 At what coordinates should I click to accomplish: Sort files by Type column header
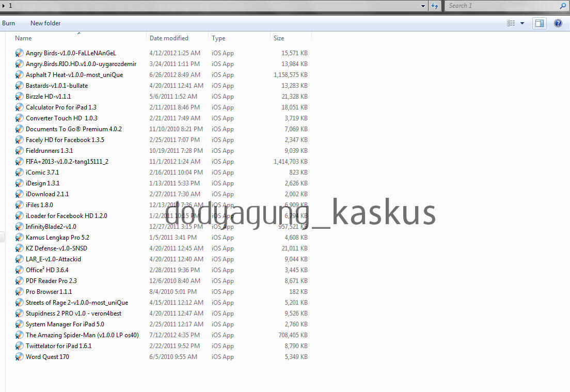click(x=218, y=38)
